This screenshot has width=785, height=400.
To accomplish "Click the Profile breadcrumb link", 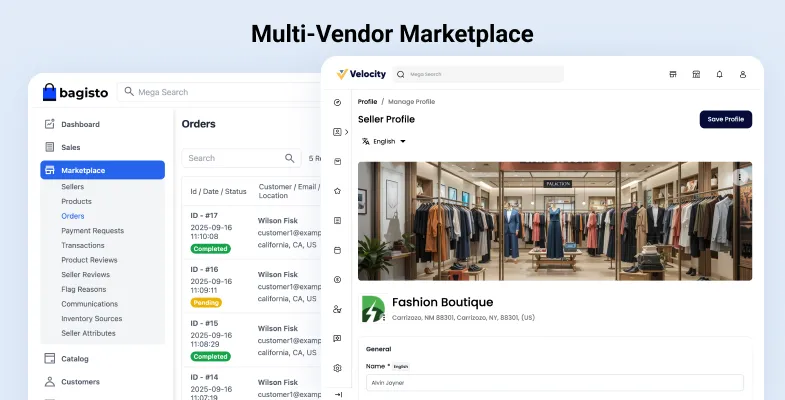I will pos(367,102).
